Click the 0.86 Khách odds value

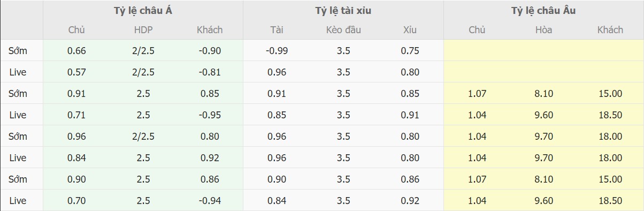210,179
